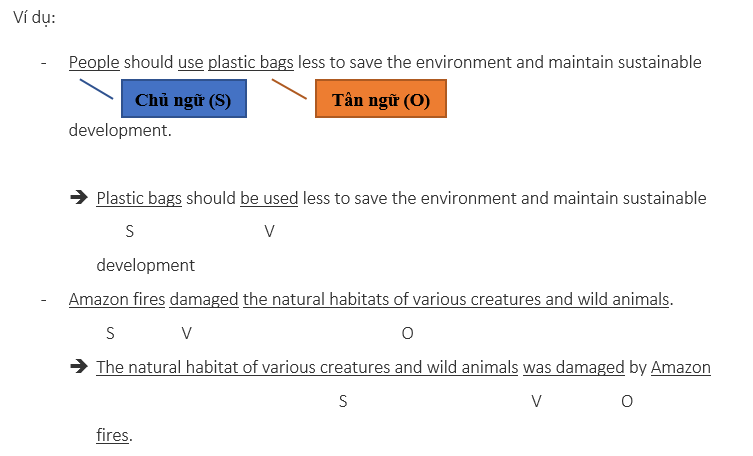Click the underlined verb "damaged" after "Amazon fires"
753x456 pixels.
(204, 299)
